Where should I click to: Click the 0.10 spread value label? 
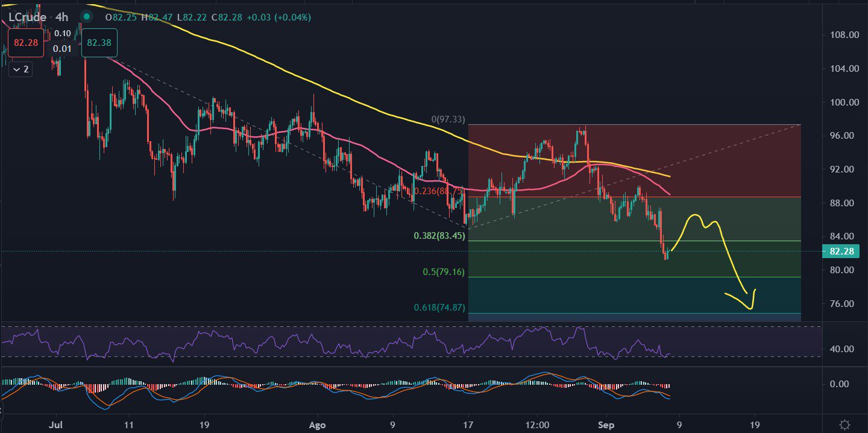[61, 33]
